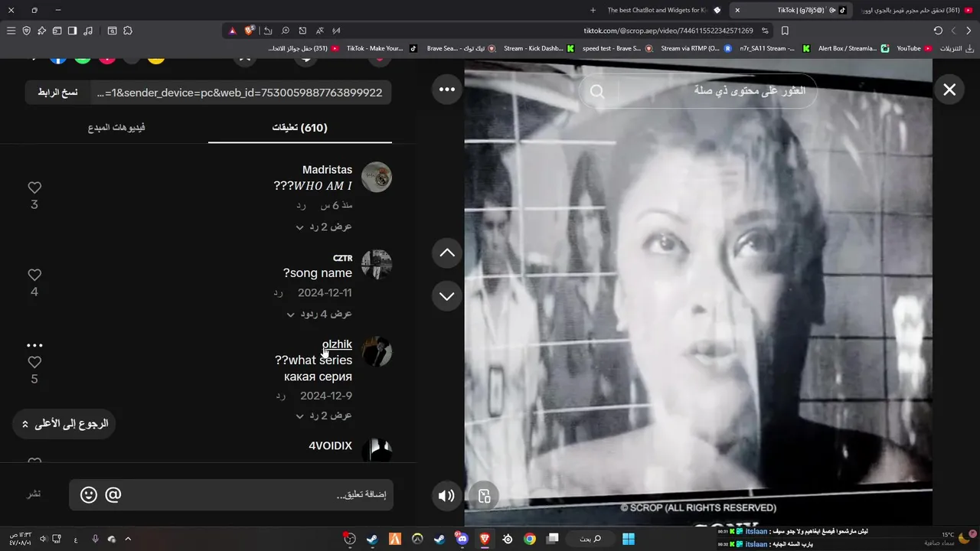980x551 pixels.
Task: Open emoji picker in comment box
Action: [89, 495]
